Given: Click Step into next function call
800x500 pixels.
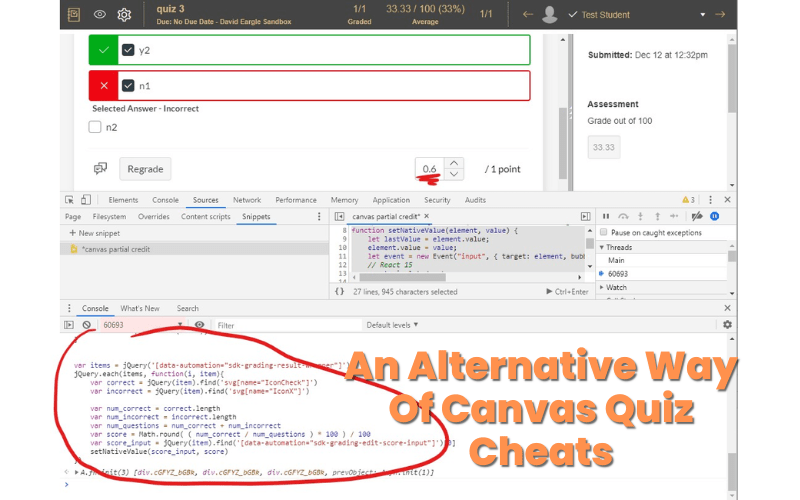Looking at the screenshot, I should pos(641,216).
